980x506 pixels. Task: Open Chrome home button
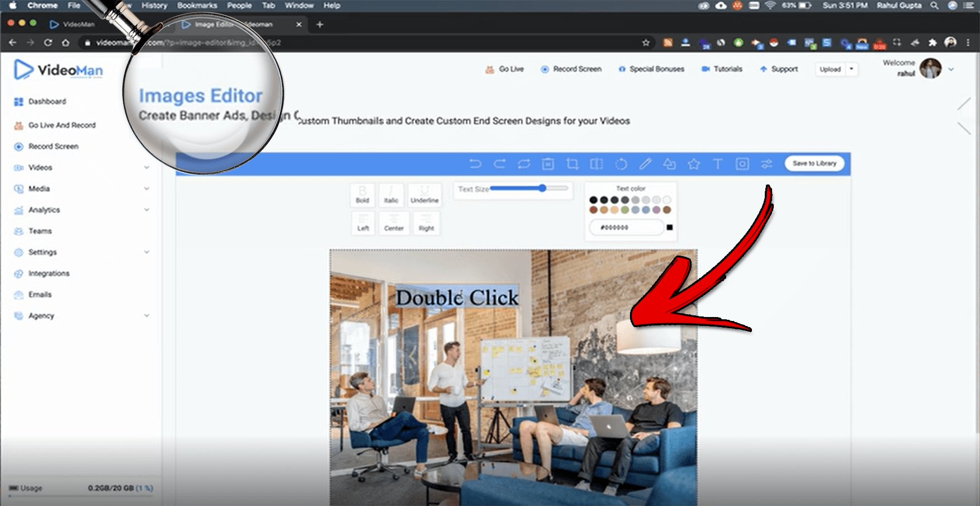click(65, 42)
